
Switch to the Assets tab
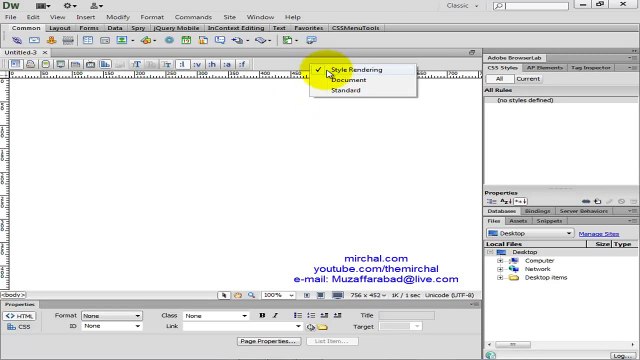coord(518,221)
